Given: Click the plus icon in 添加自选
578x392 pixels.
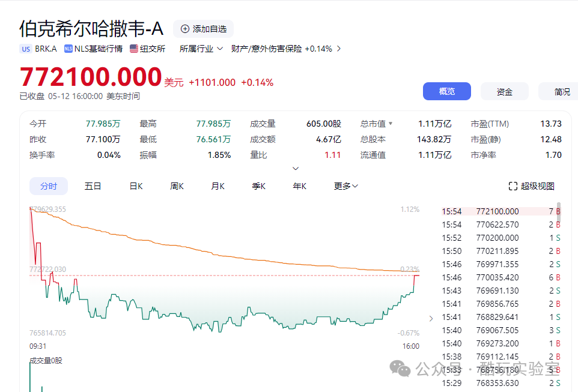Looking at the screenshot, I should point(185,29).
